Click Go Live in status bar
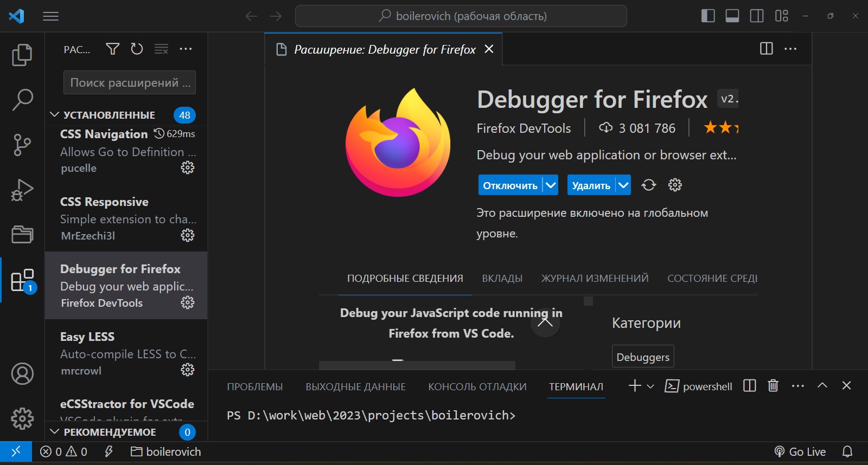 coord(800,451)
